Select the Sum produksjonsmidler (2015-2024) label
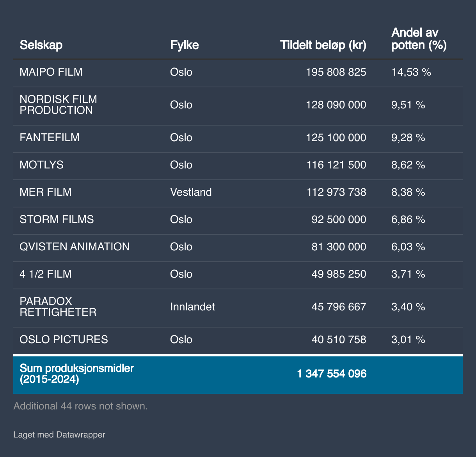The image size is (476, 457). click(76, 374)
